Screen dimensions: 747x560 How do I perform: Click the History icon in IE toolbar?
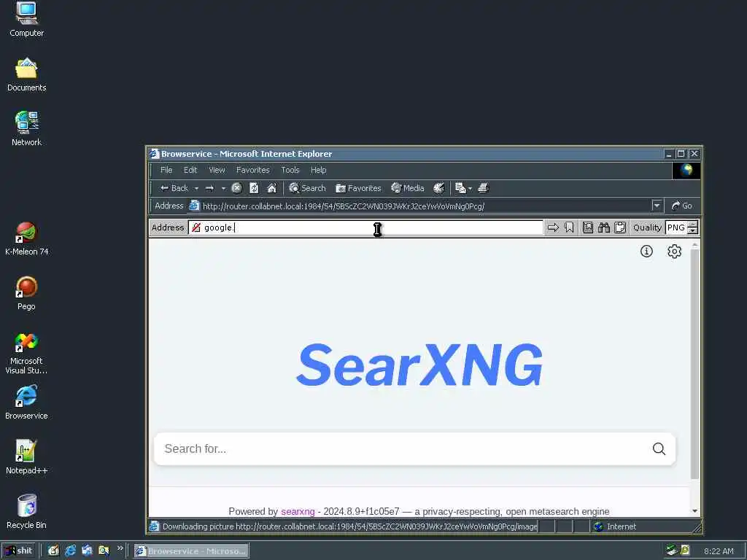(x=438, y=188)
